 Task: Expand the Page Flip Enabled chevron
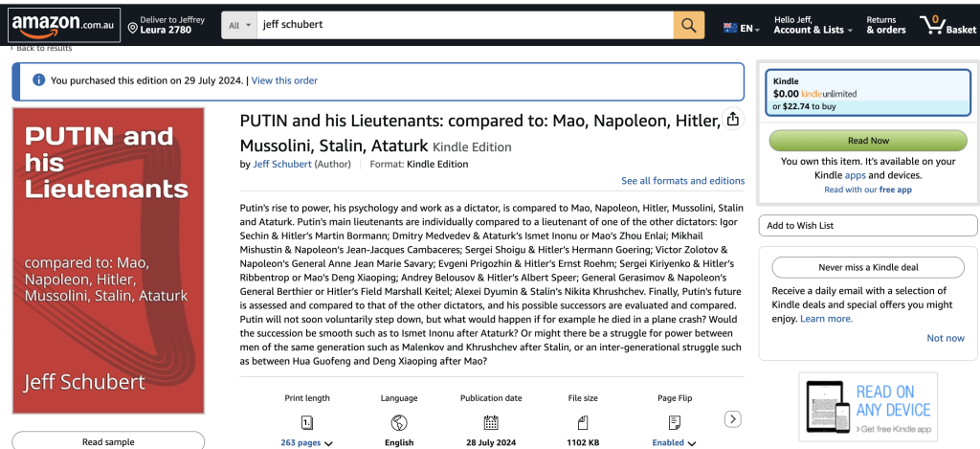691,443
